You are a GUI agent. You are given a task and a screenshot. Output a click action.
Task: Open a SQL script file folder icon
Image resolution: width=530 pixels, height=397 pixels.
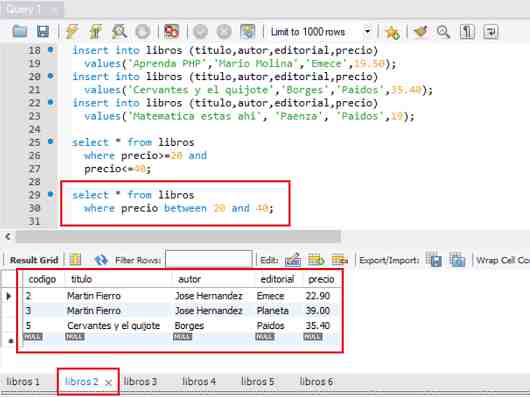point(20,32)
